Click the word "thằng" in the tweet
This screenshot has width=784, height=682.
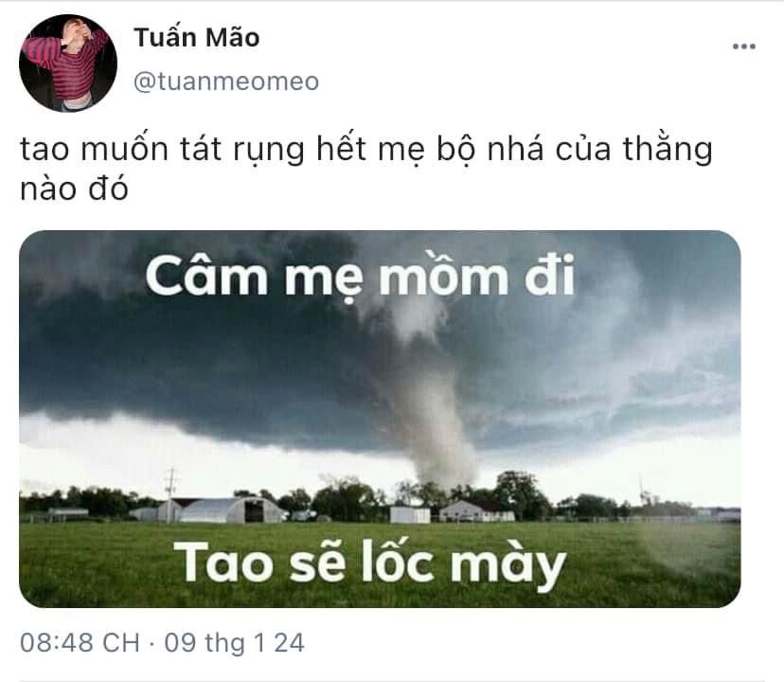668,150
